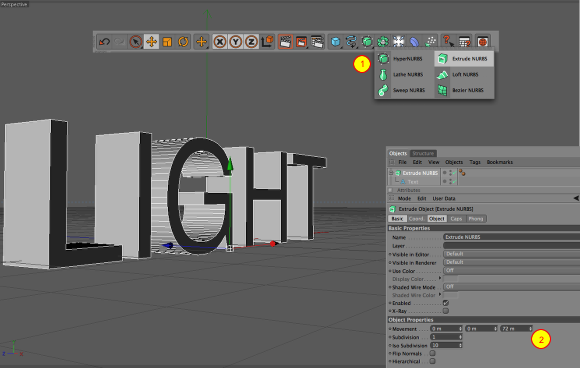The width and height of the screenshot is (580, 368).
Task: Uncheck the Enabled checkbox
Action: pyautogui.click(x=446, y=303)
